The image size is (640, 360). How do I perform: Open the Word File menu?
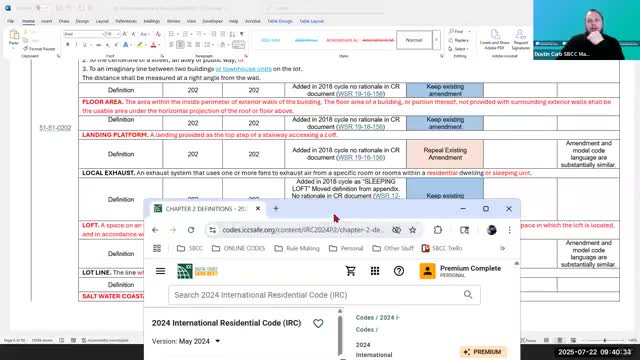click(x=10, y=21)
